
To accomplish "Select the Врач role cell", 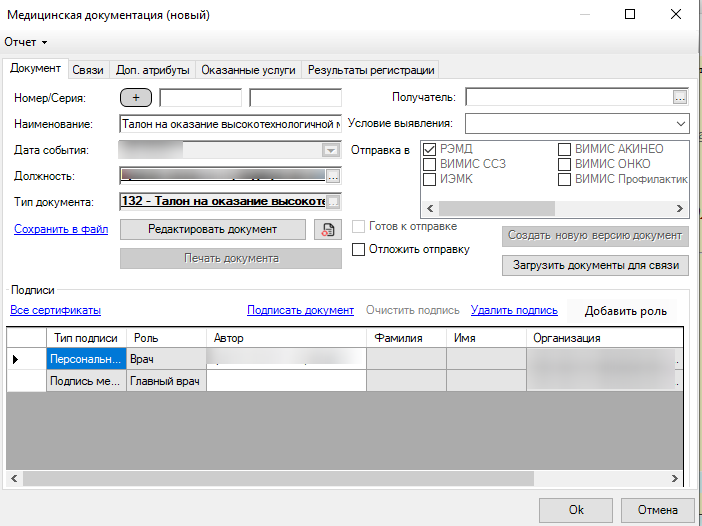I will pyautogui.click(x=167, y=359).
